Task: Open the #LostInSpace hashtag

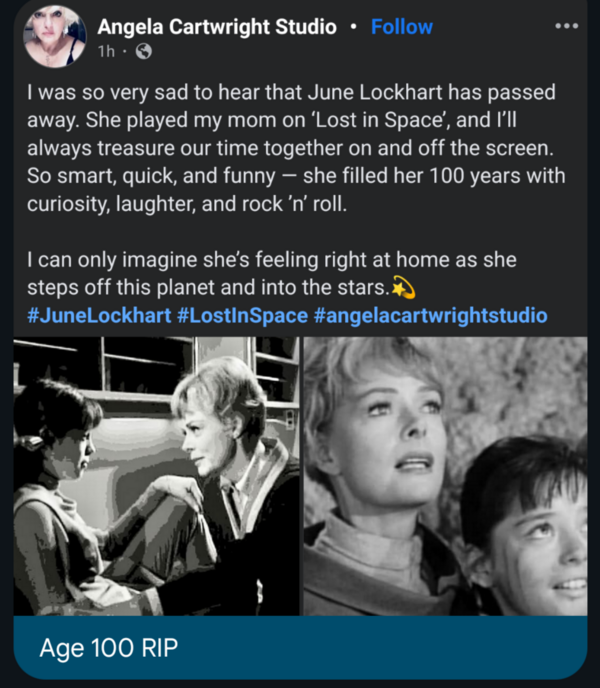Action: click(x=243, y=315)
